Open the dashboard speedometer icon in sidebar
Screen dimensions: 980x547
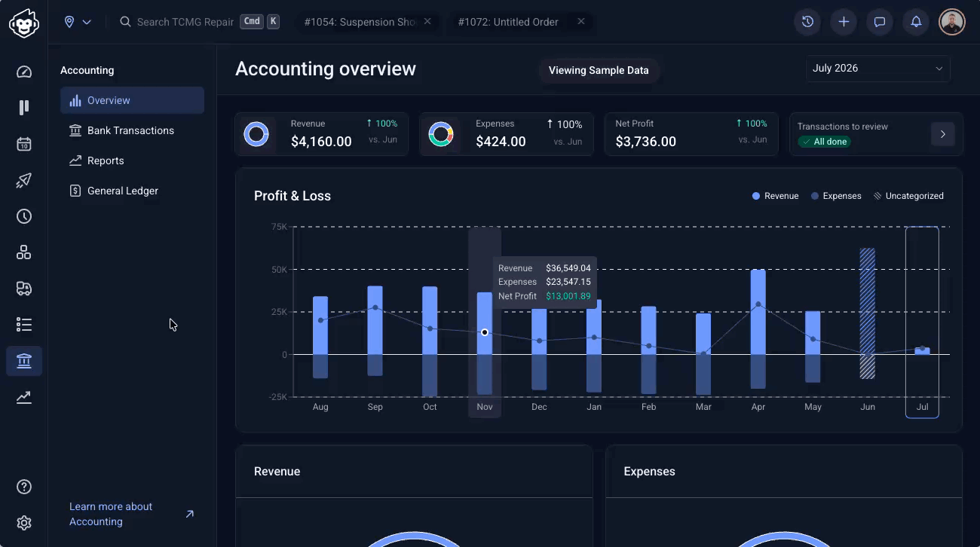pos(24,72)
